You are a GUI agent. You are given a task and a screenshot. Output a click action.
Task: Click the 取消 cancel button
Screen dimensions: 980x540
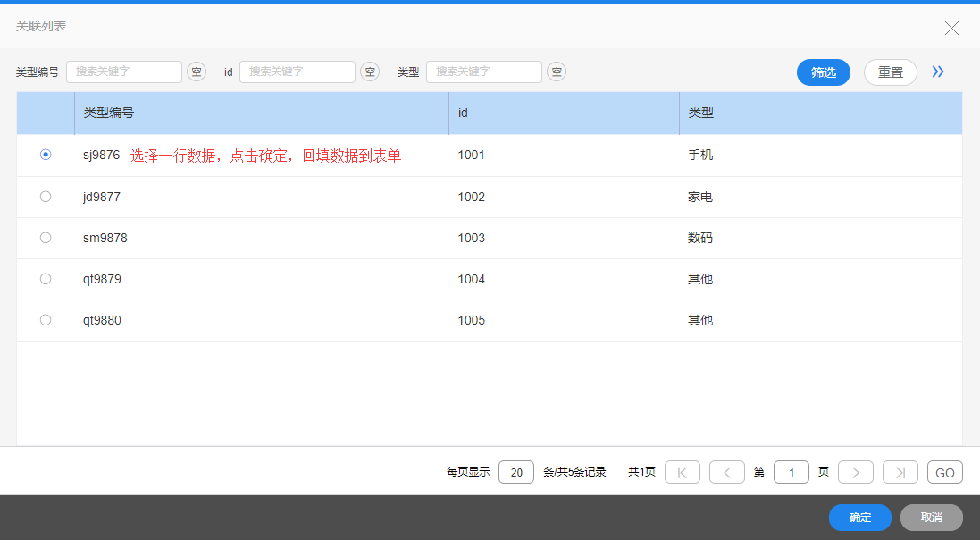point(931,518)
